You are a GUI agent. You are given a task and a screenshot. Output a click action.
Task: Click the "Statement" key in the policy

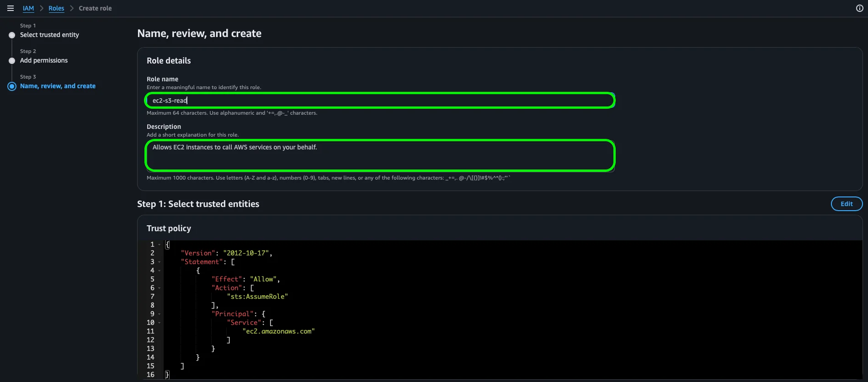click(202, 262)
